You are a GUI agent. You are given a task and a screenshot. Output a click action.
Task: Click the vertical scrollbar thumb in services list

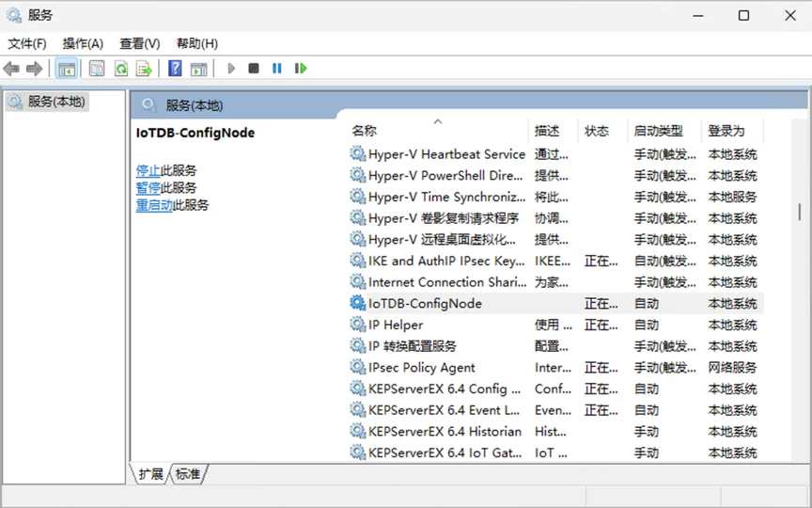(799, 212)
